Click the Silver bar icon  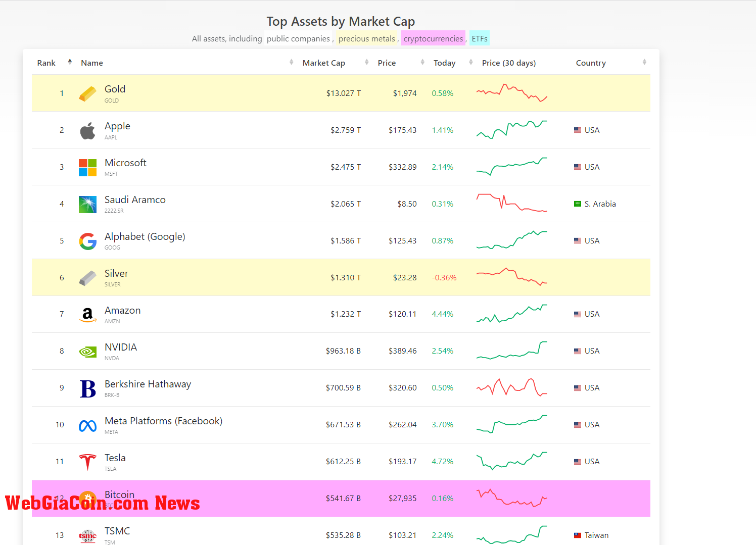(88, 278)
